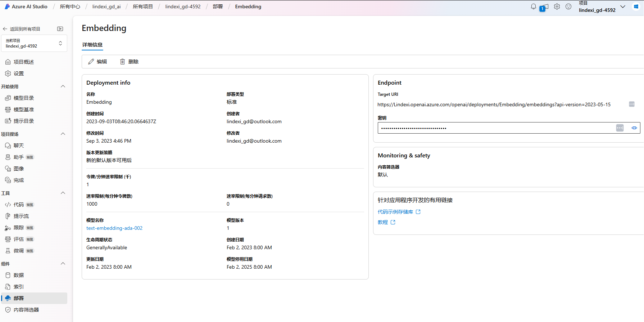644x322 pixels.
Task: Go to 部署 breadcrumb
Action: (x=218, y=6)
